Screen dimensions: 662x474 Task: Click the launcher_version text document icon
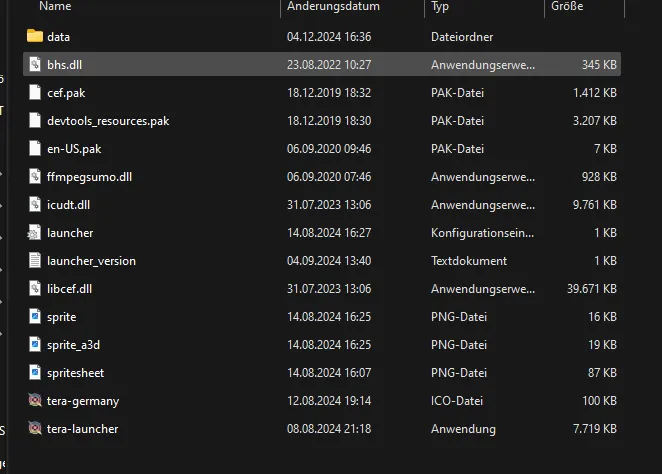point(35,261)
